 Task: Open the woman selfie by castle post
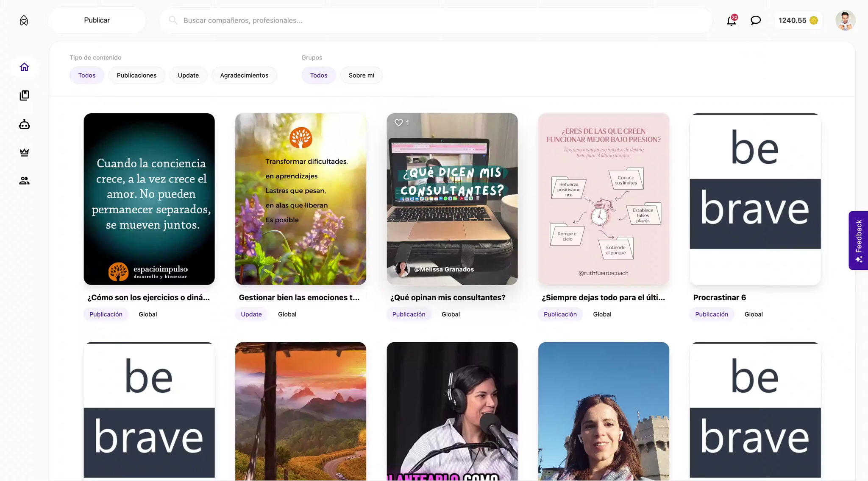[604, 411]
